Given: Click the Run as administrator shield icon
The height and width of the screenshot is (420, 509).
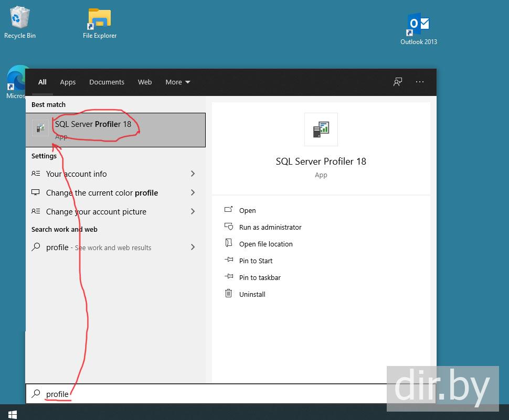Looking at the screenshot, I should point(229,227).
